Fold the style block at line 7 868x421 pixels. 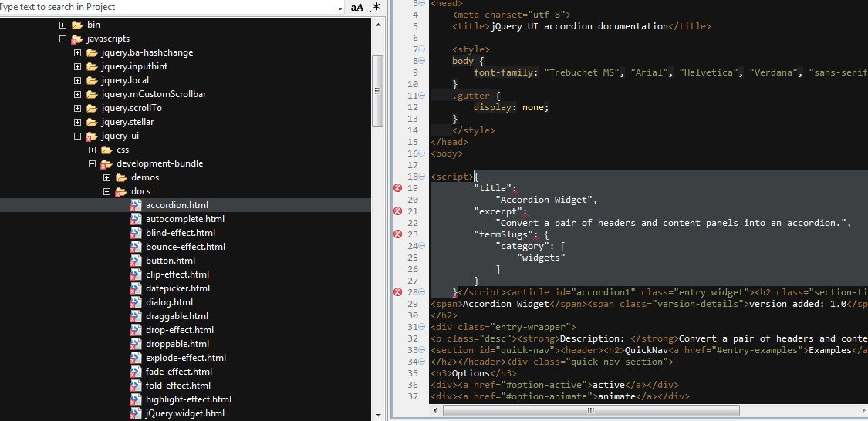(x=421, y=49)
